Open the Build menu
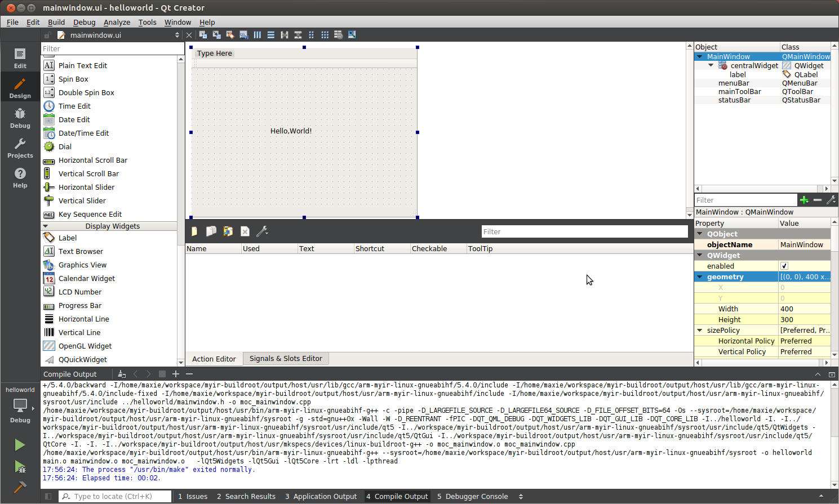839x504 pixels. [x=56, y=22]
